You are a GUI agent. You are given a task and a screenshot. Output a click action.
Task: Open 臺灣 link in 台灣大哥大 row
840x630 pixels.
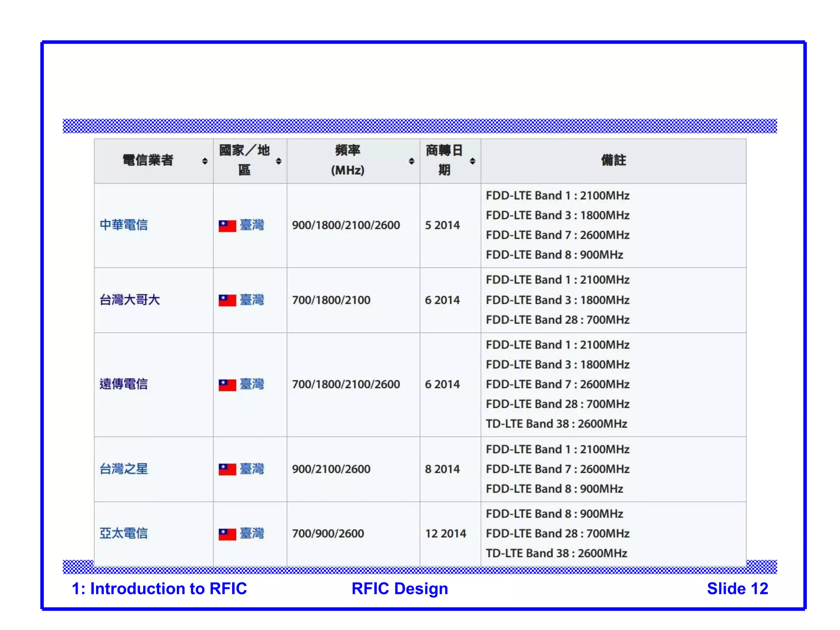[x=252, y=300]
